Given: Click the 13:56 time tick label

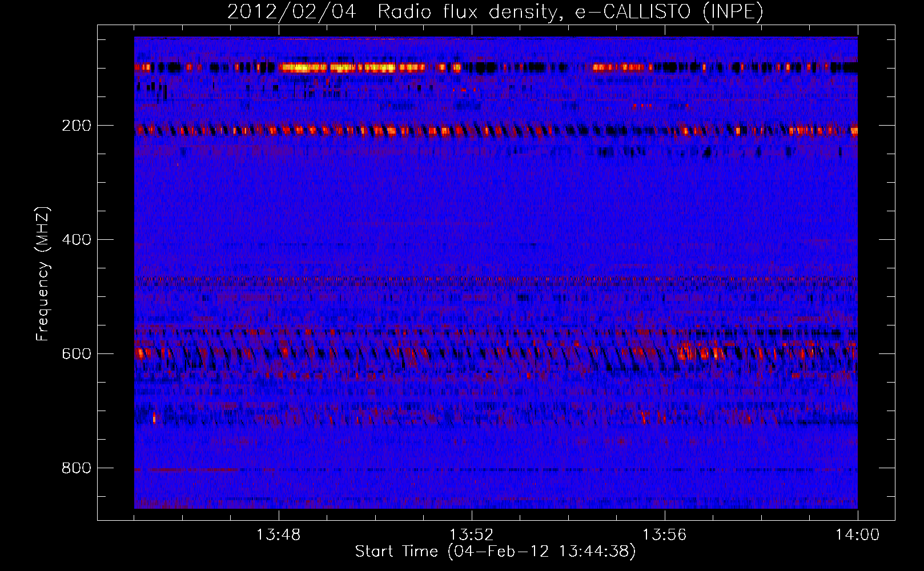Looking at the screenshot, I should pyautogui.click(x=665, y=535).
